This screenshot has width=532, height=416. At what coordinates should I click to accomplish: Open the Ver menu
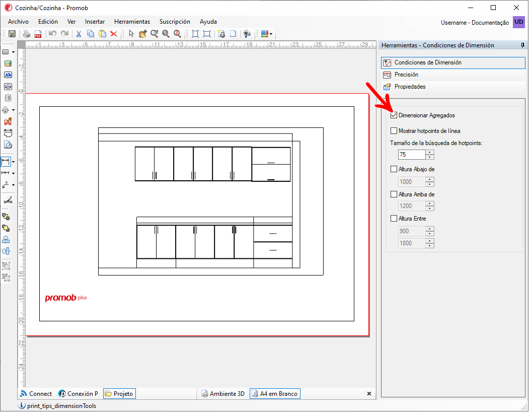[x=71, y=22]
